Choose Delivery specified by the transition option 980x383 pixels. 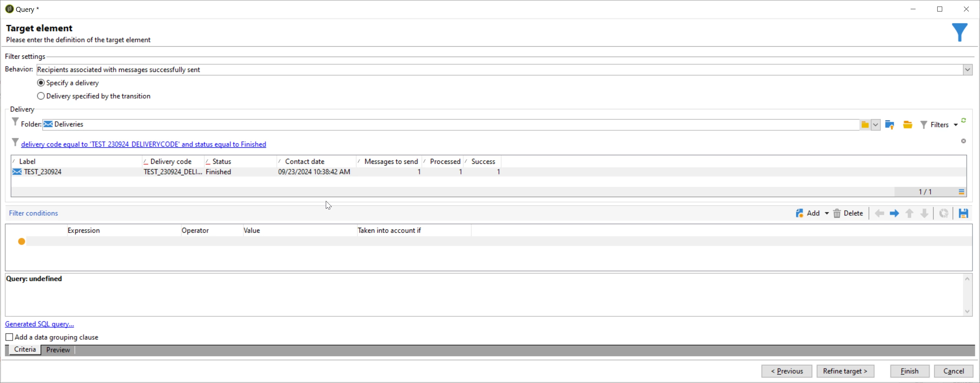click(x=41, y=96)
